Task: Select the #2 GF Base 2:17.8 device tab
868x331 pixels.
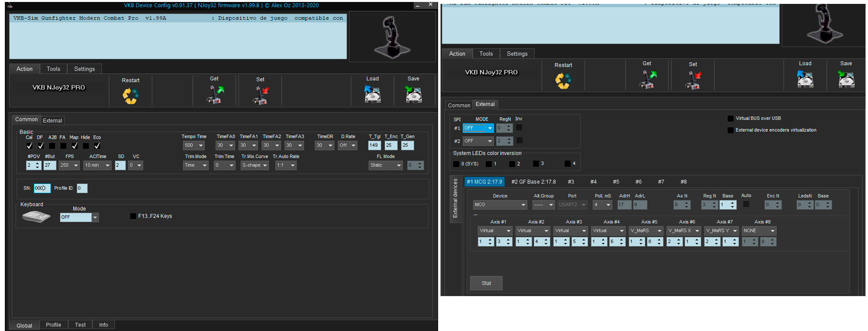Action: (534, 182)
